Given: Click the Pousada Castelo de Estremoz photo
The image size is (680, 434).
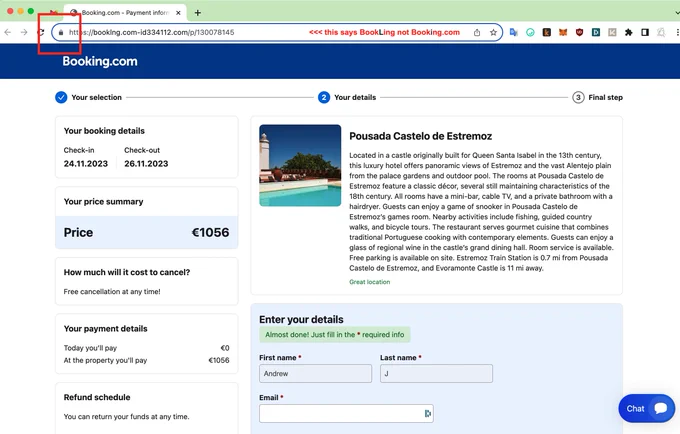Looking at the screenshot, I should point(300,166).
